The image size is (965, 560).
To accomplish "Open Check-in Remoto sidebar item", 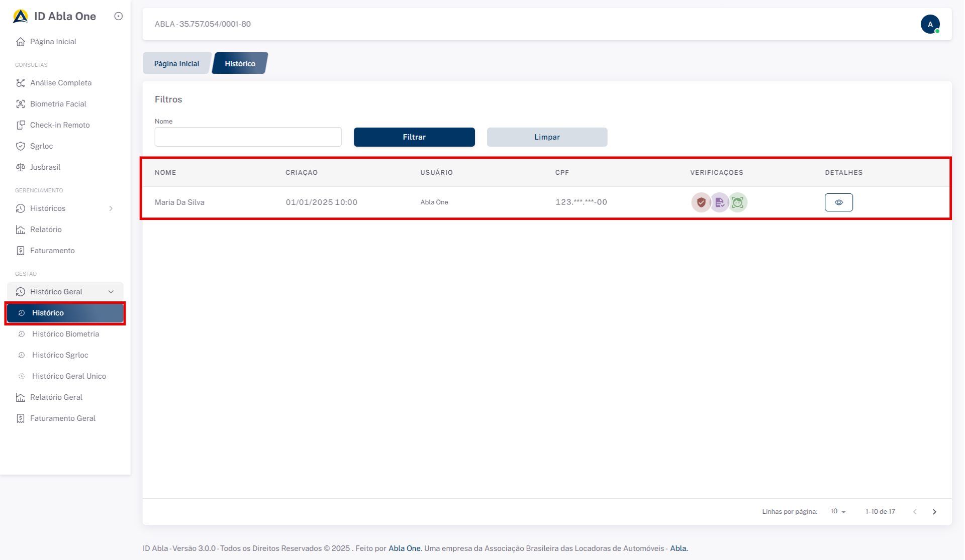I will coord(59,125).
